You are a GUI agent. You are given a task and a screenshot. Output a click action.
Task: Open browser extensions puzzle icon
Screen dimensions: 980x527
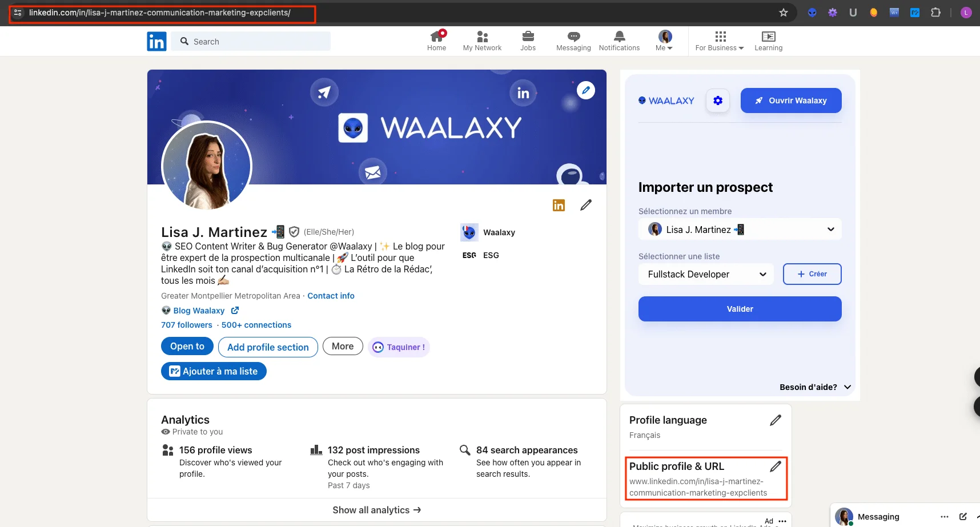935,13
